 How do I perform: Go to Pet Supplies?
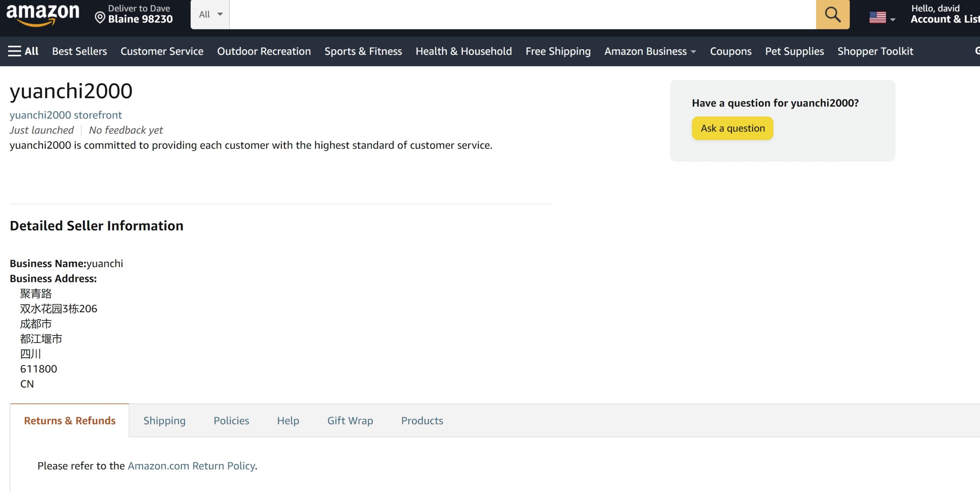[794, 51]
